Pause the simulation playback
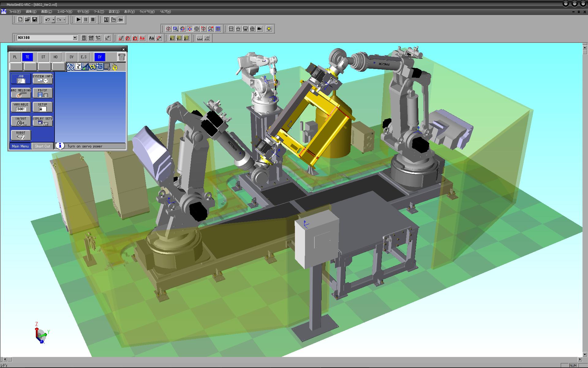This screenshot has width=588, height=368. pos(86,20)
